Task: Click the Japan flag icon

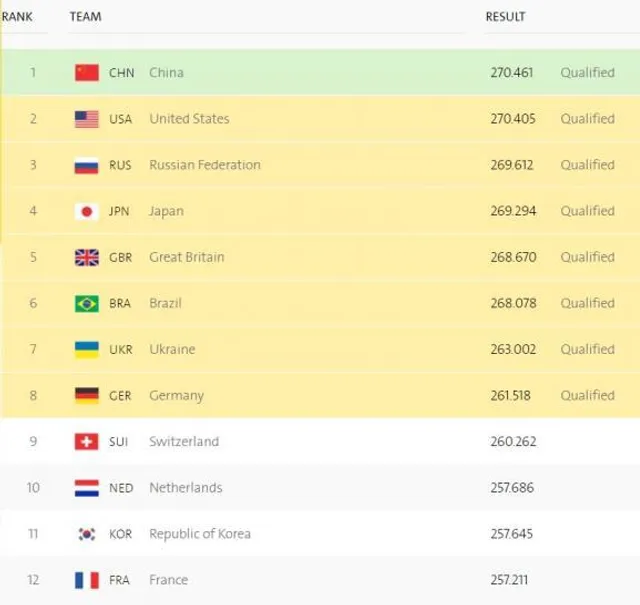Action: [x=87, y=211]
